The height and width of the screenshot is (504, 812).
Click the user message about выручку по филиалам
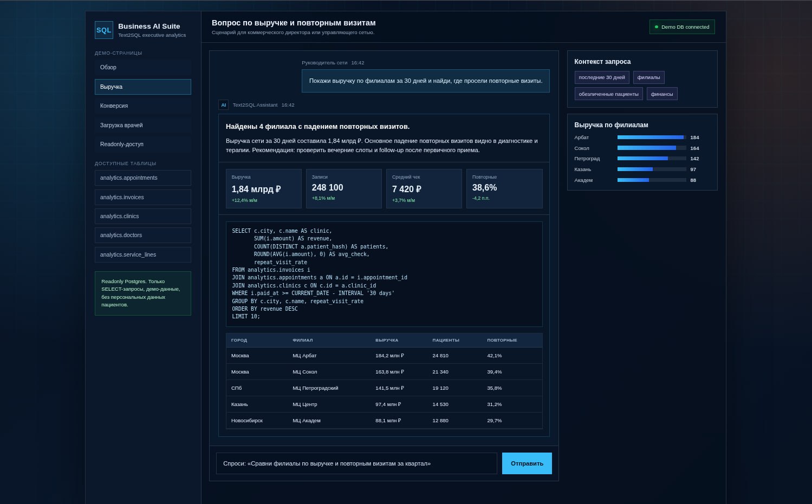coord(426,81)
